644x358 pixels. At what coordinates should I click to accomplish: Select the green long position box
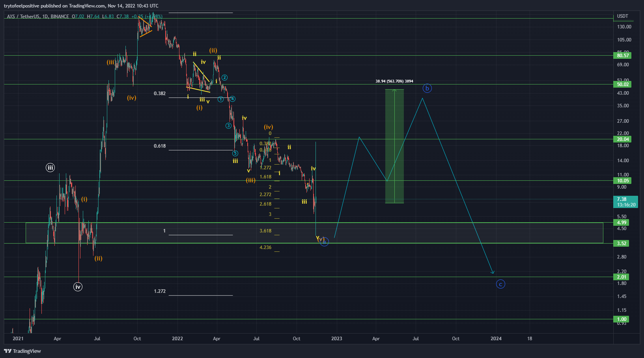click(394, 146)
